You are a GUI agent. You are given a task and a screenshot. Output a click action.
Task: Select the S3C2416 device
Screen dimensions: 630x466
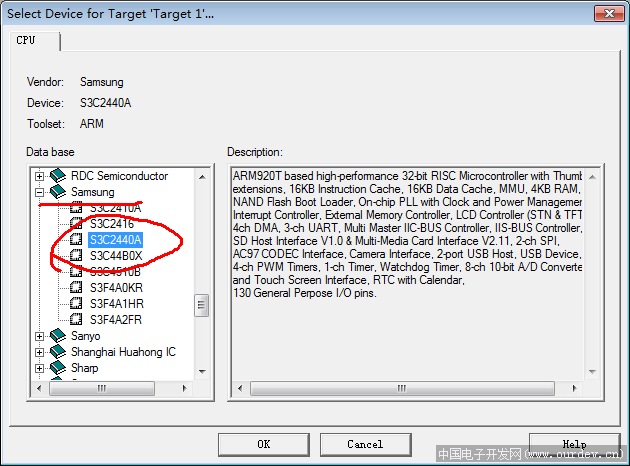coord(112,224)
